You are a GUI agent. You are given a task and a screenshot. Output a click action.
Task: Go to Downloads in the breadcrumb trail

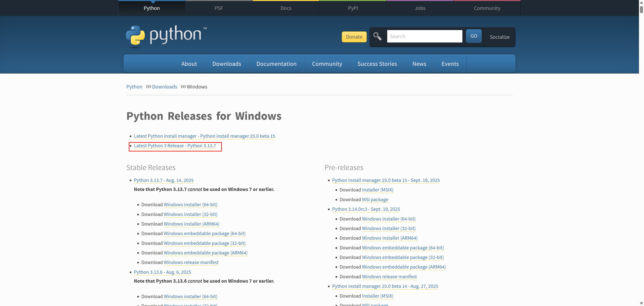click(x=165, y=87)
